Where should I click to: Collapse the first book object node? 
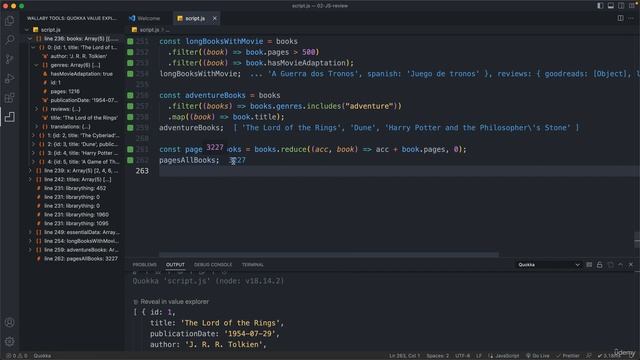pos(33,47)
